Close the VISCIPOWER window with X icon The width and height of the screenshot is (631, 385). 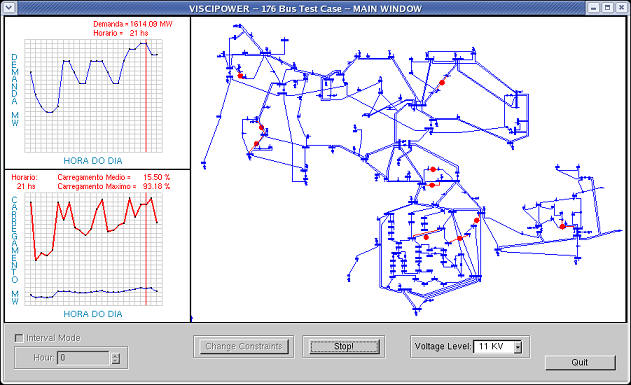pos(621,8)
